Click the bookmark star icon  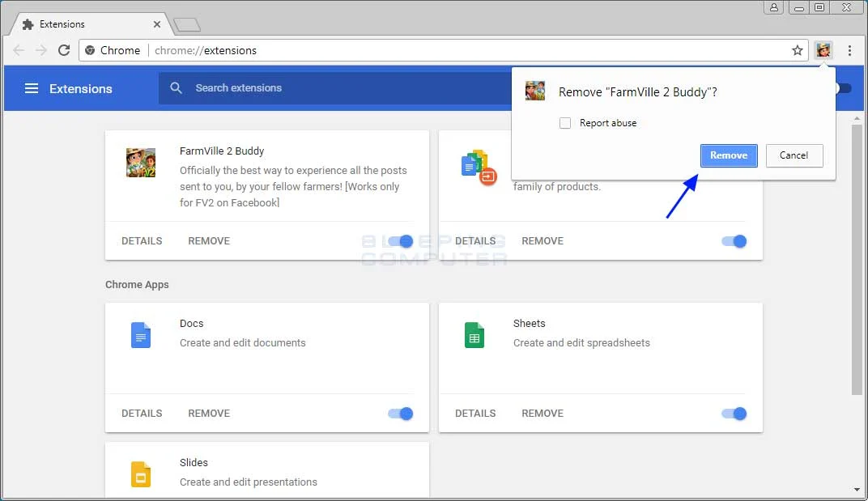click(x=798, y=50)
